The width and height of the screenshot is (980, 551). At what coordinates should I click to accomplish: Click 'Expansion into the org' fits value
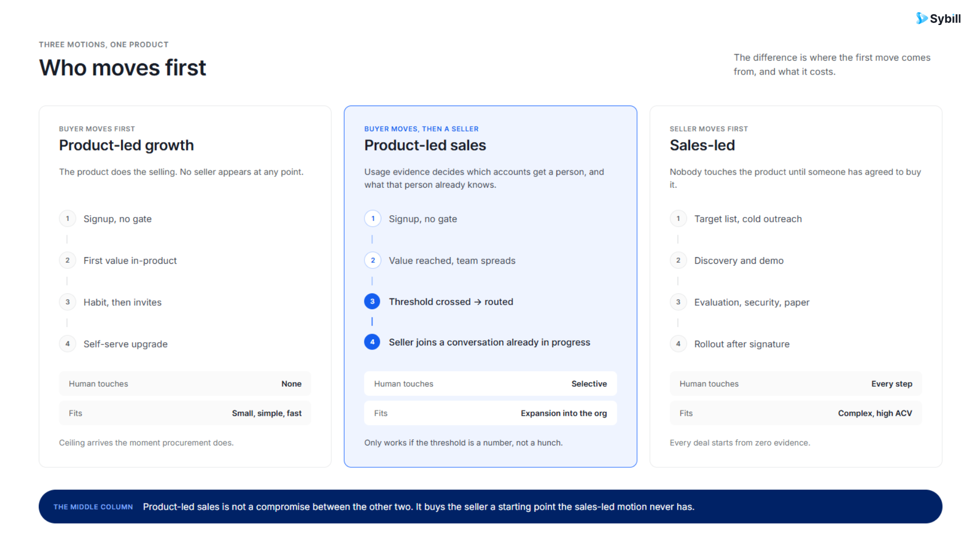563,413
